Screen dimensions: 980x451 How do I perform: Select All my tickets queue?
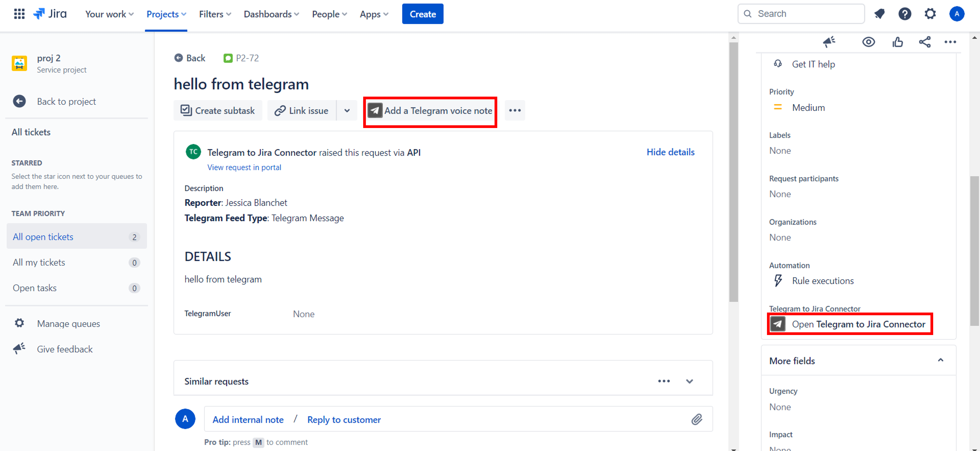tap(39, 262)
